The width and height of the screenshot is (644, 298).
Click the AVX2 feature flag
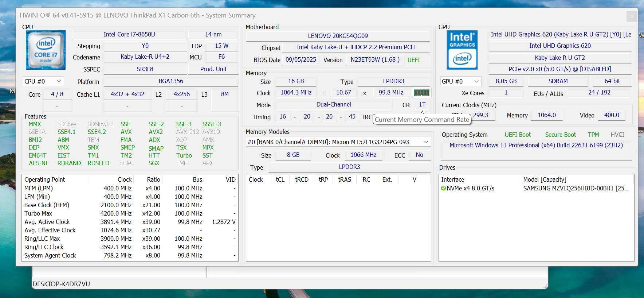point(156,132)
